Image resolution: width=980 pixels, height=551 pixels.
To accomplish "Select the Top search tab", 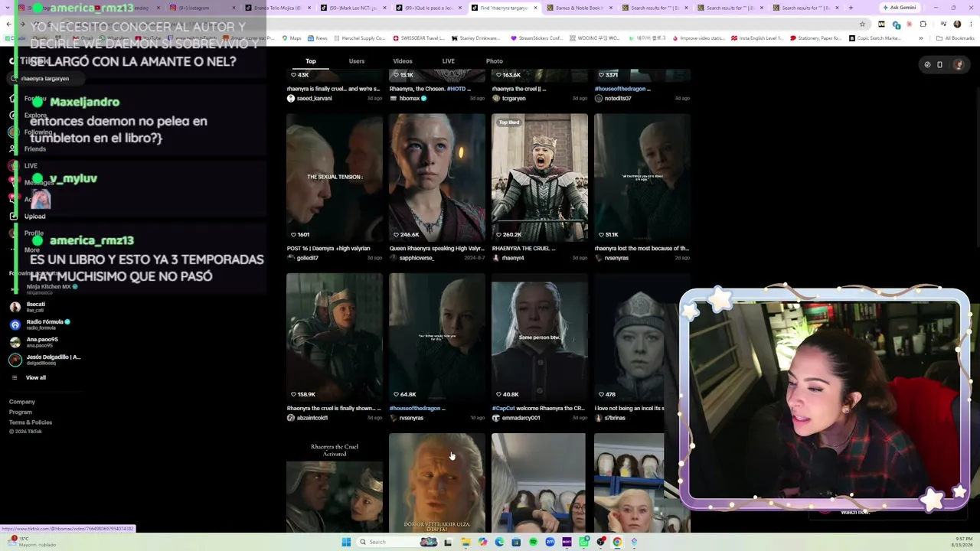I will 311,61.
